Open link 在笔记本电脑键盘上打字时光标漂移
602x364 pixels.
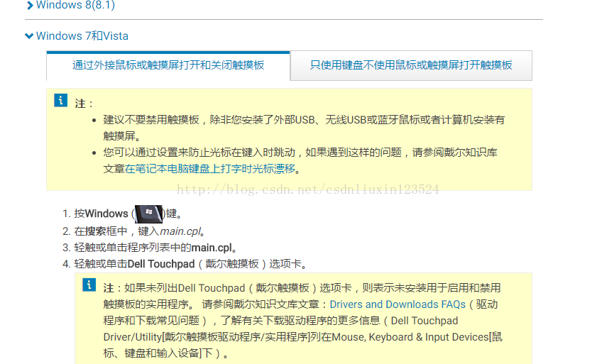210,169
